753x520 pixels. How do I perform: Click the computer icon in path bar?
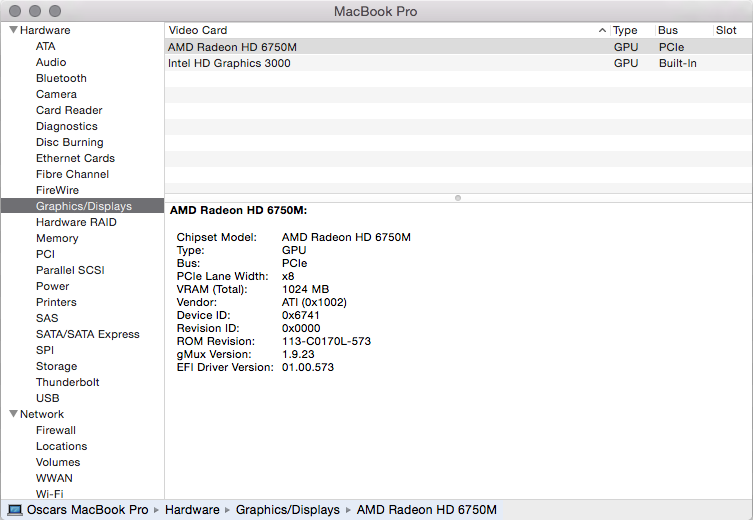click(x=14, y=510)
